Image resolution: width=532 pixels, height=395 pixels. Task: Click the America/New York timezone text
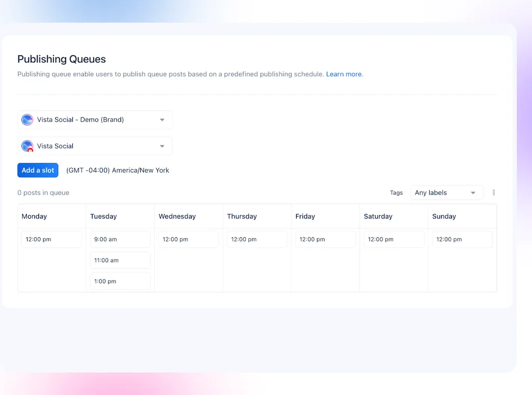[x=117, y=170]
